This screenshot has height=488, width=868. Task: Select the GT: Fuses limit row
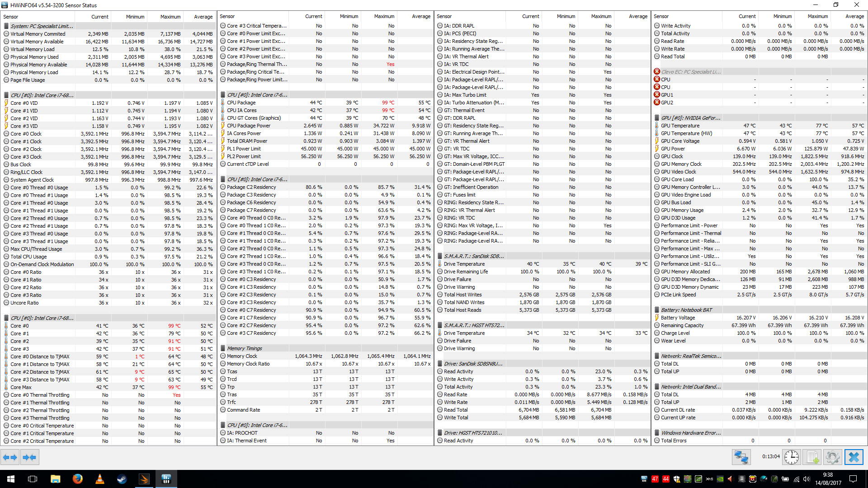[542, 195]
